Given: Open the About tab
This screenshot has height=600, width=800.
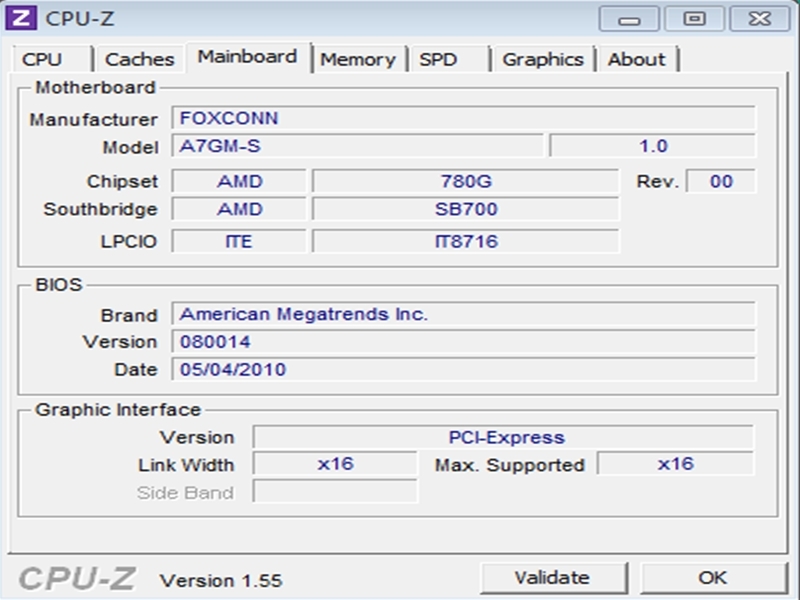Looking at the screenshot, I should point(637,59).
